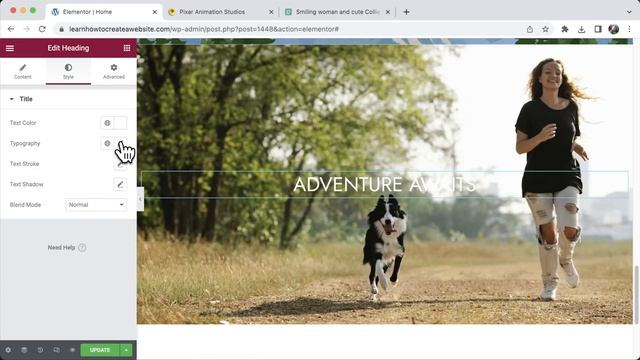640x360 pixels.
Task: Go forward in browser history
Action: tap(27, 29)
